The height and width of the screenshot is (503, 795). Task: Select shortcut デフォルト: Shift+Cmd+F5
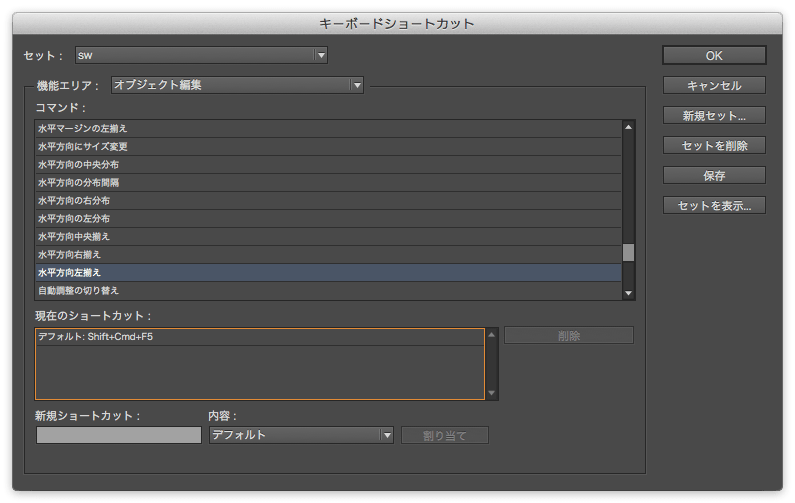click(260, 337)
